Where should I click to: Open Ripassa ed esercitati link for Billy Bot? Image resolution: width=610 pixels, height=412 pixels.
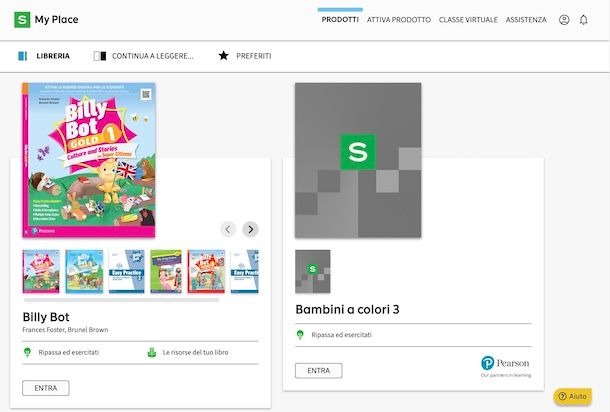pos(68,352)
